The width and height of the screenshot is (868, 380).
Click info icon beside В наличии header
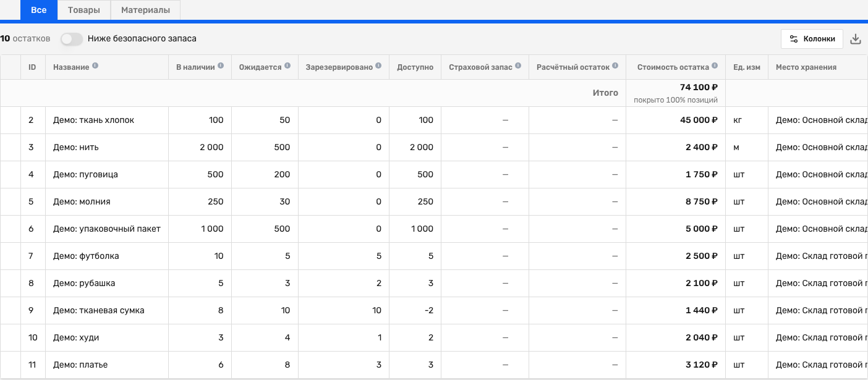tap(221, 66)
